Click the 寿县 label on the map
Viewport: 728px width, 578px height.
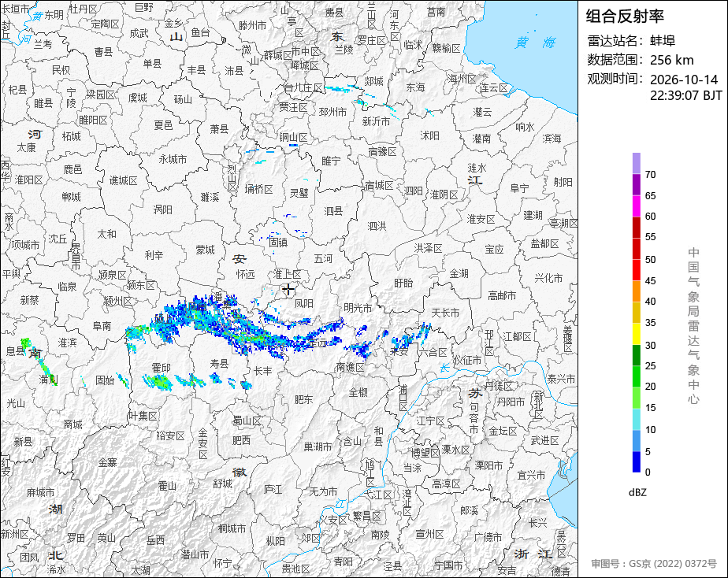point(219,363)
